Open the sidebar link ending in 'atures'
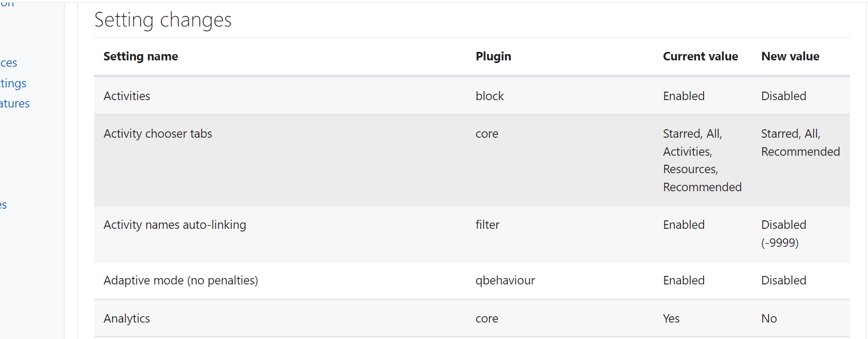This screenshot has height=339, width=868. pos(15,104)
